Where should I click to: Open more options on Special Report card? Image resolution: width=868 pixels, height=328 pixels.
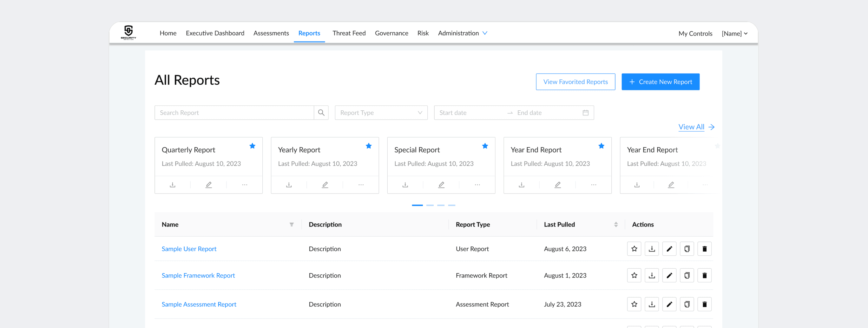477,185
